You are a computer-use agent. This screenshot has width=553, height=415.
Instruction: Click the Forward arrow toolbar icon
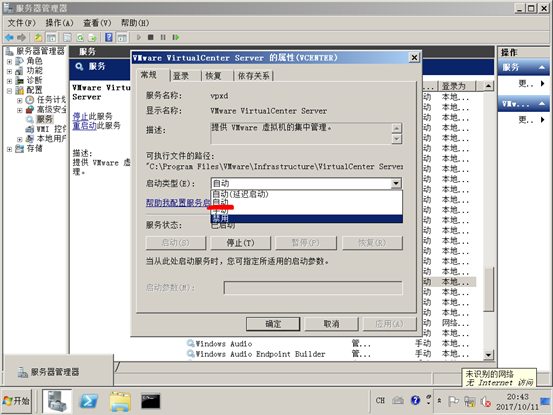pyautogui.click(x=22, y=37)
